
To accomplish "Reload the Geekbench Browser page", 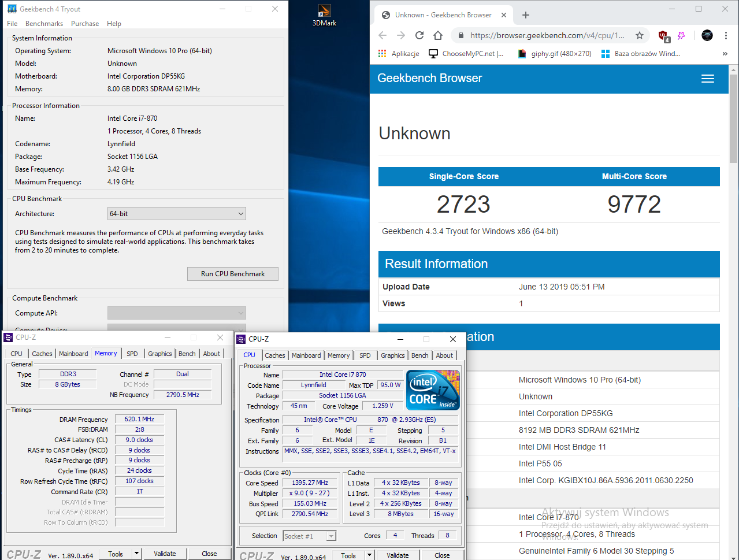I will click(x=419, y=35).
